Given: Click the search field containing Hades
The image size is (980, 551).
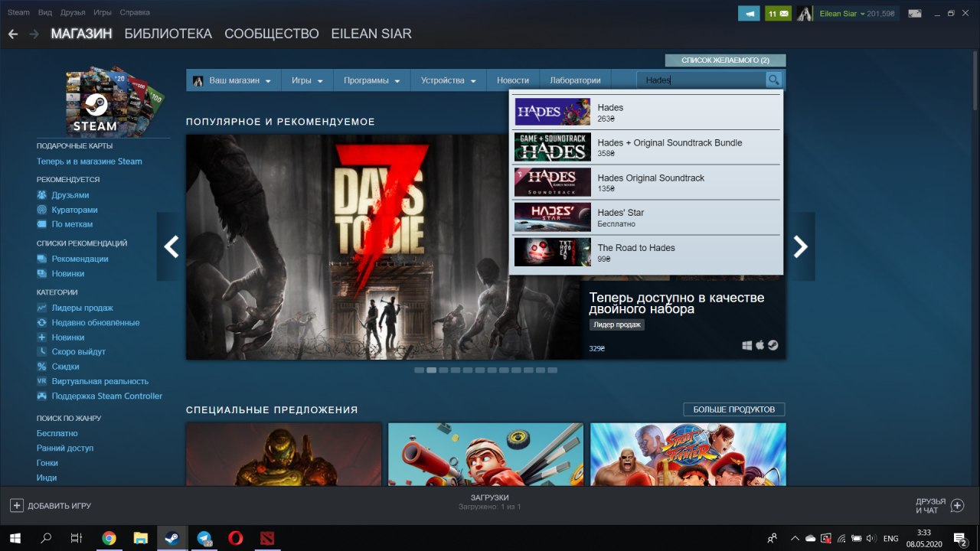Looking at the screenshot, I should (701, 80).
